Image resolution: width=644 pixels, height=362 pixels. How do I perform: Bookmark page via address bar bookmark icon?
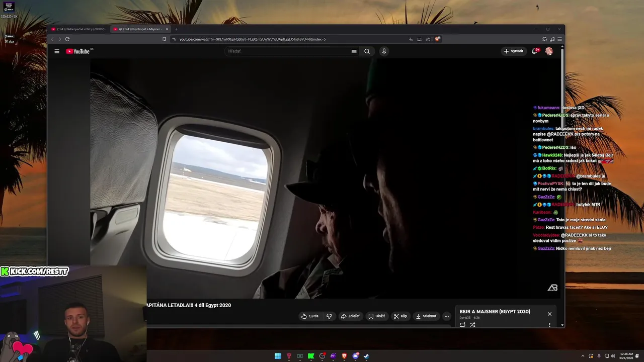pyautogui.click(x=164, y=39)
